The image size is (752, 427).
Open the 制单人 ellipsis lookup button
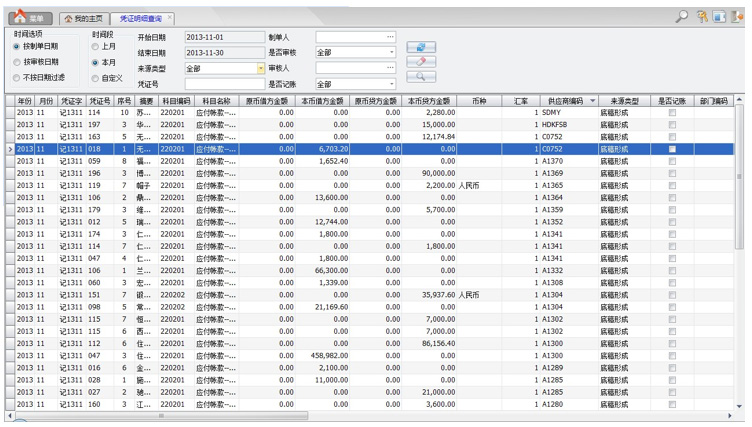point(390,37)
